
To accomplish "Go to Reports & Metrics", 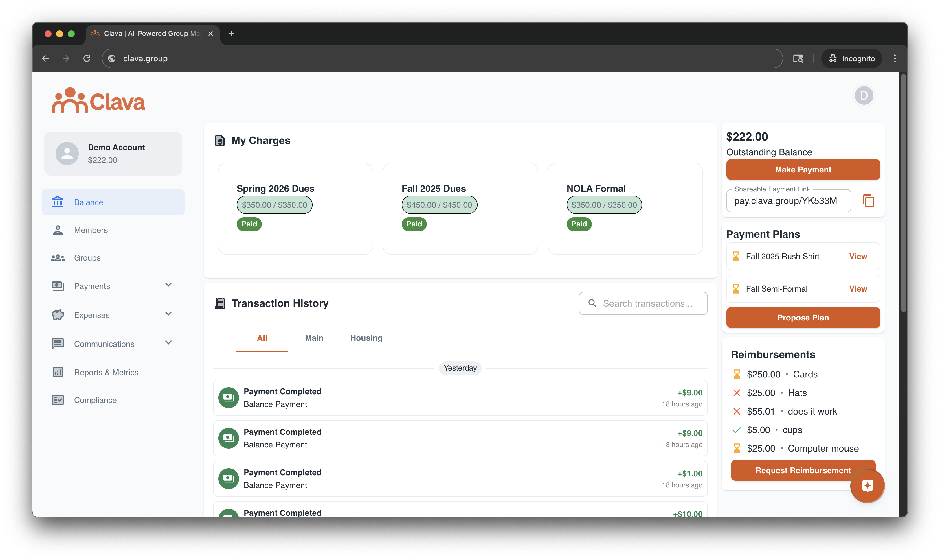I will [113, 372].
